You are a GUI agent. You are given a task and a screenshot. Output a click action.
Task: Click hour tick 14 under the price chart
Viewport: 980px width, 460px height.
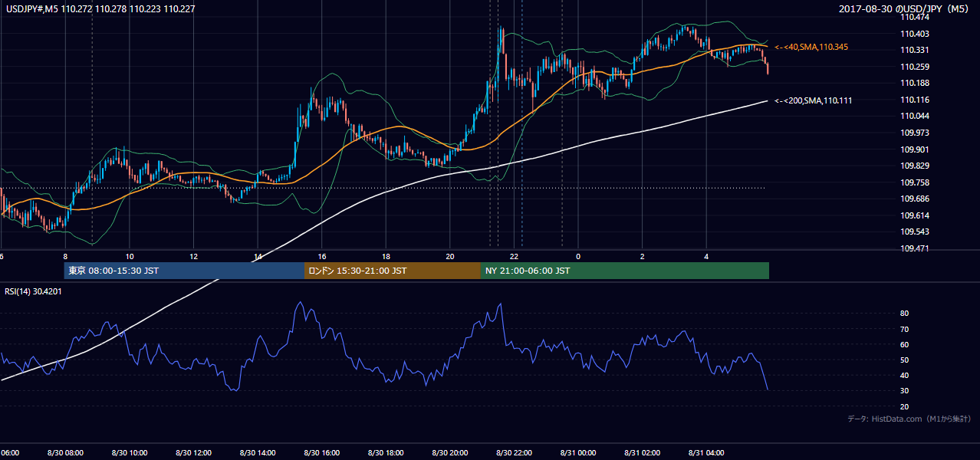tap(258, 256)
